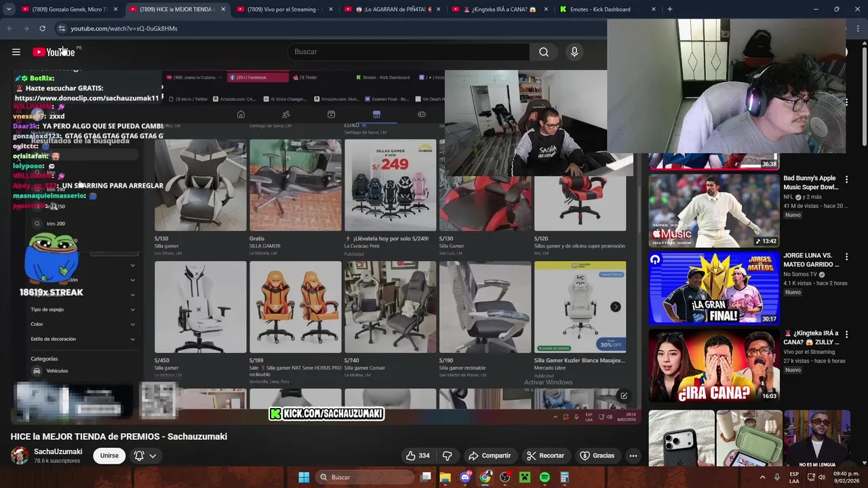The width and height of the screenshot is (868, 488).
Task: Open options for the Kingteka video
Action: pos(846,334)
